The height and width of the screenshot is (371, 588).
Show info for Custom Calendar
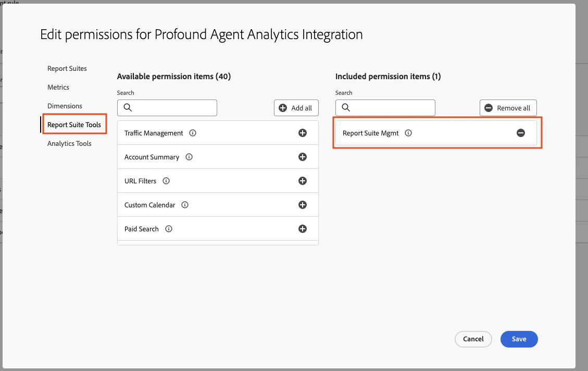[x=185, y=205]
